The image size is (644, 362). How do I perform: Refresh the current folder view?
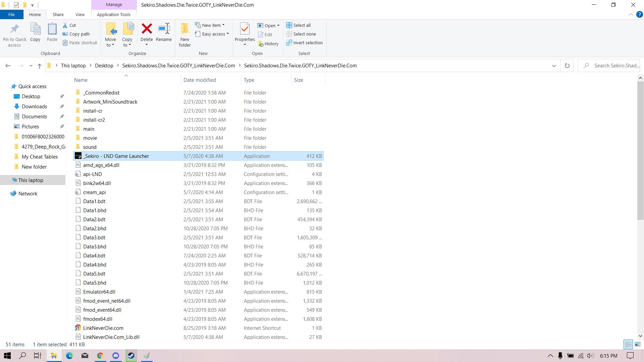click(567, 66)
